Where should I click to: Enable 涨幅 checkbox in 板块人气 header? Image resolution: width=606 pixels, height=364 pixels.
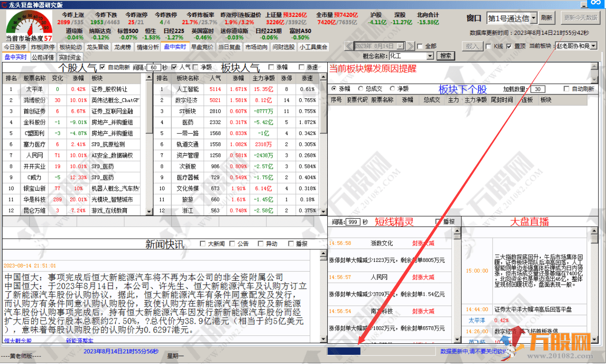[271, 67]
